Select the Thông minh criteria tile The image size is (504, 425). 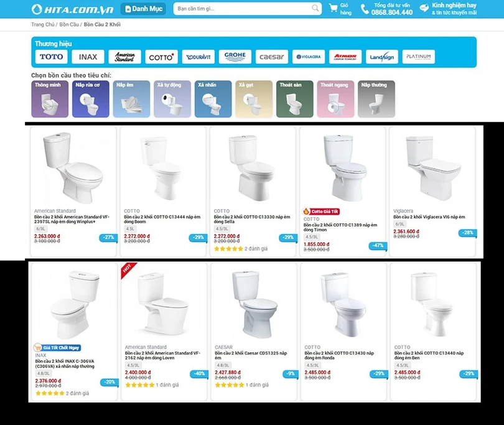(50, 99)
